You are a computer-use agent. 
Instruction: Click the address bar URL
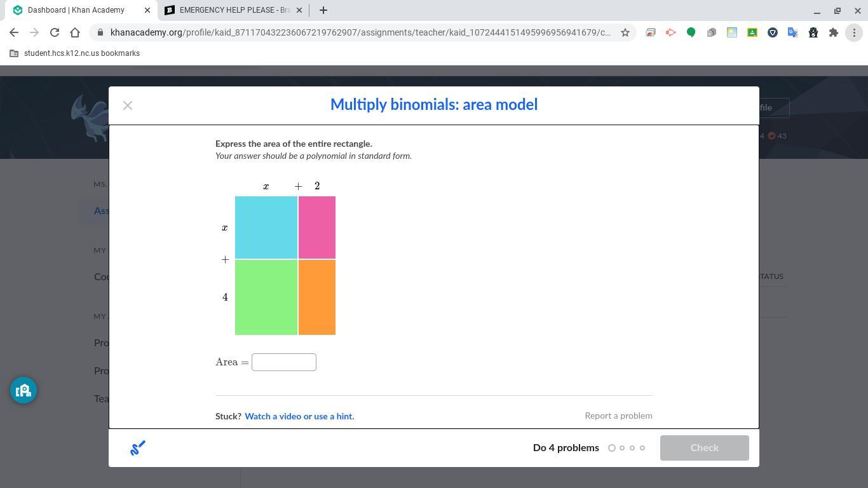tap(360, 32)
